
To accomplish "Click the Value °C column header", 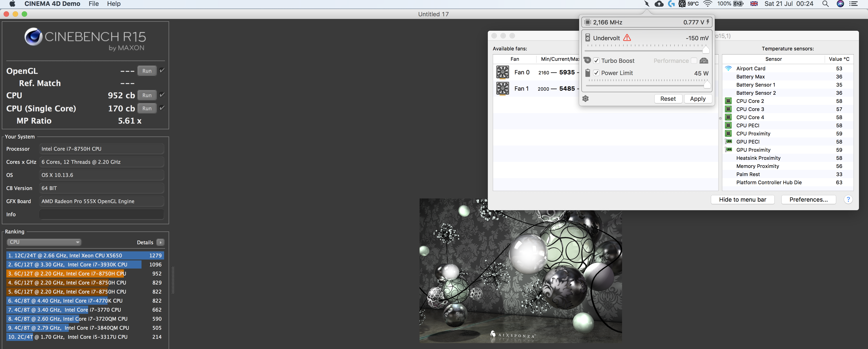I will tap(839, 59).
